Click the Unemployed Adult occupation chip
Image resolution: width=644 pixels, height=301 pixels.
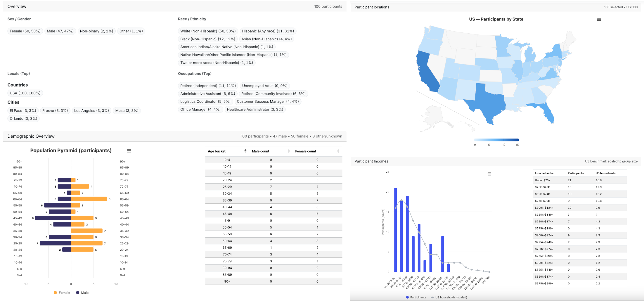click(x=264, y=86)
